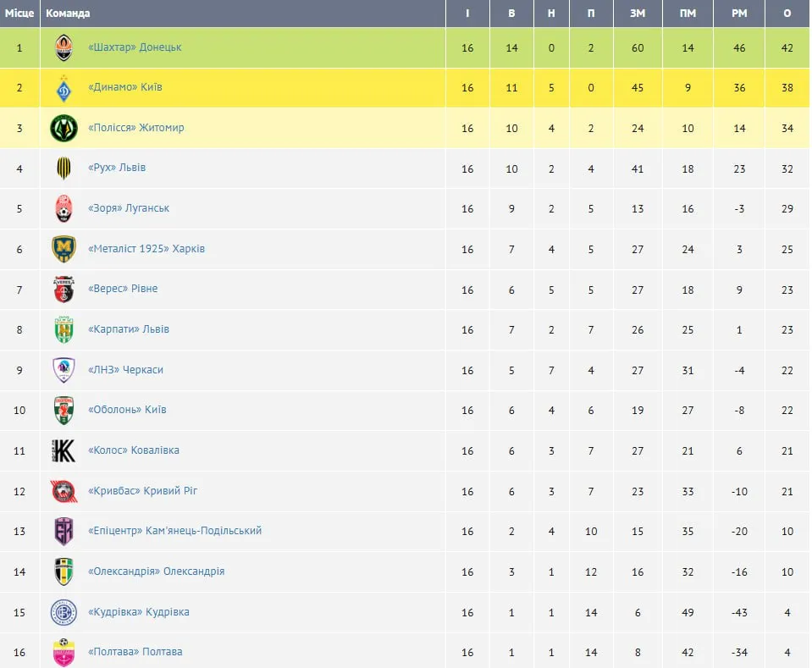Click the Karpaty Lviv club crest
This screenshot has width=812, height=668.
click(64, 330)
